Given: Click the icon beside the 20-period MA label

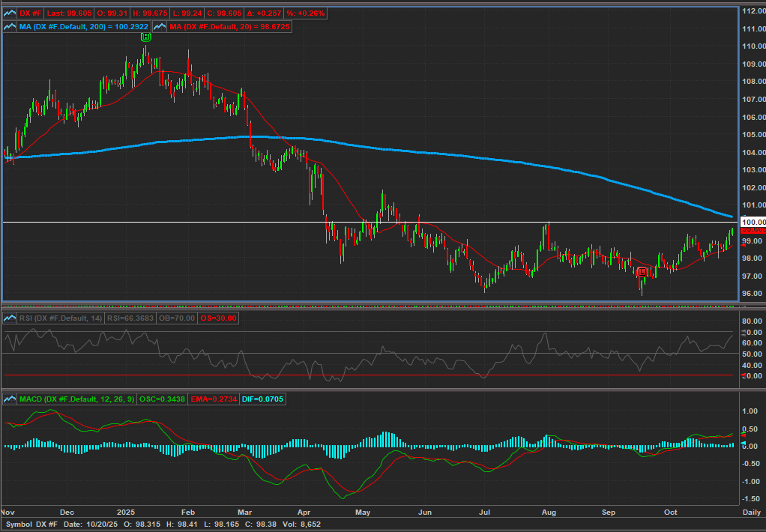Looking at the screenshot, I should point(160,27).
